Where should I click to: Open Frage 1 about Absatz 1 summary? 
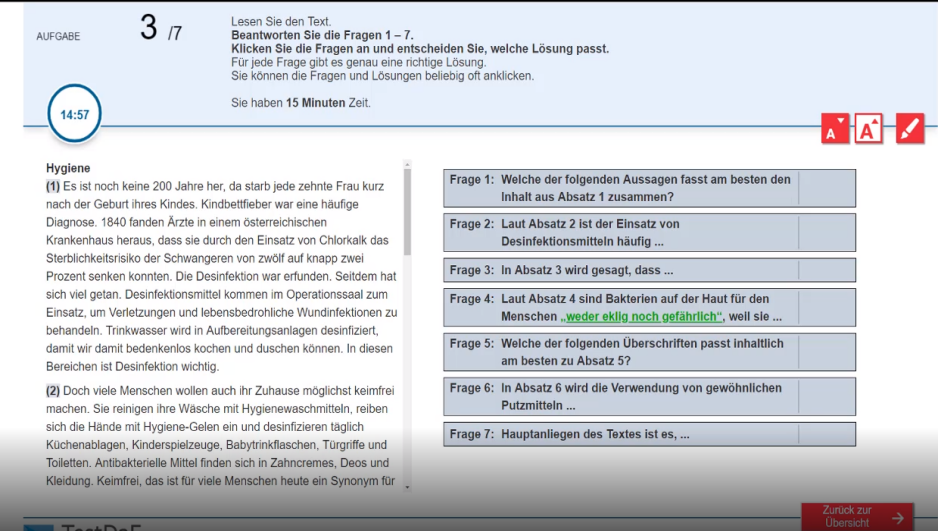pyautogui.click(x=649, y=188)
